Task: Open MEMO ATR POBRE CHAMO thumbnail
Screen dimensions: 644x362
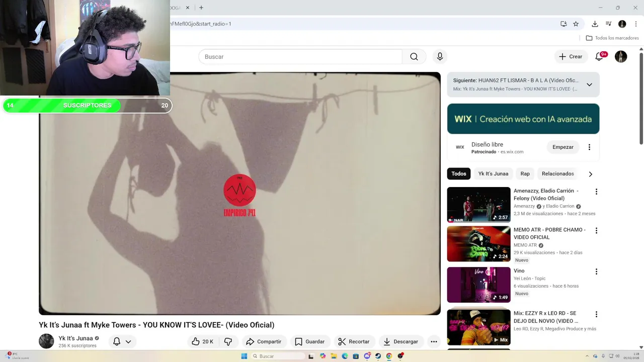Action: (x=478, y=244)
